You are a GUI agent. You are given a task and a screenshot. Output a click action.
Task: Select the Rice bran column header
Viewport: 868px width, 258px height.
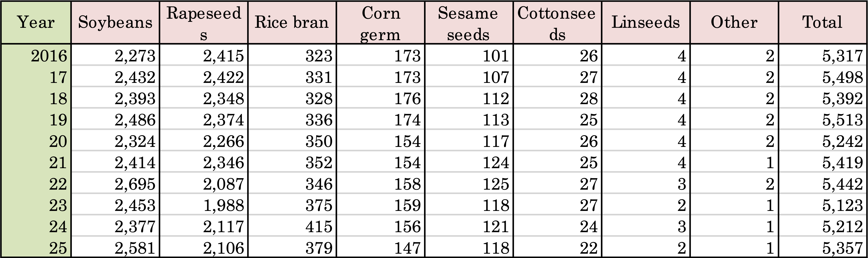click(x=292, y=23)
